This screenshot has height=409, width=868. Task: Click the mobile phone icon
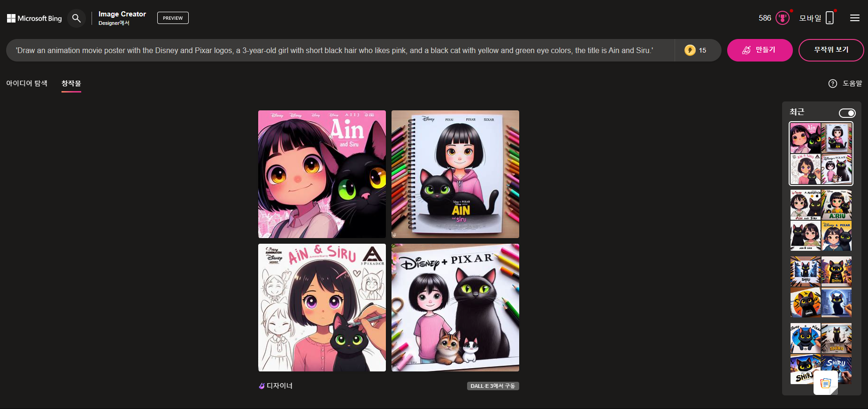coord(830,18)
